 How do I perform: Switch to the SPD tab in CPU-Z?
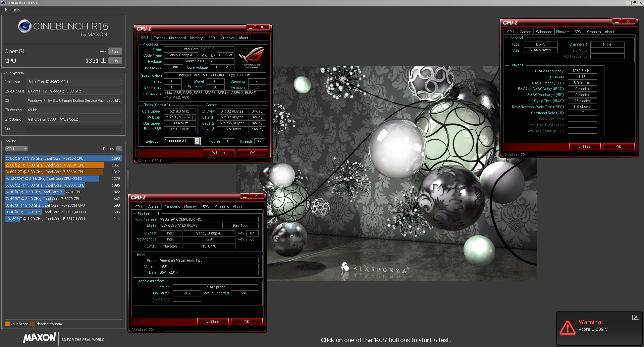[x=212, y=38]
